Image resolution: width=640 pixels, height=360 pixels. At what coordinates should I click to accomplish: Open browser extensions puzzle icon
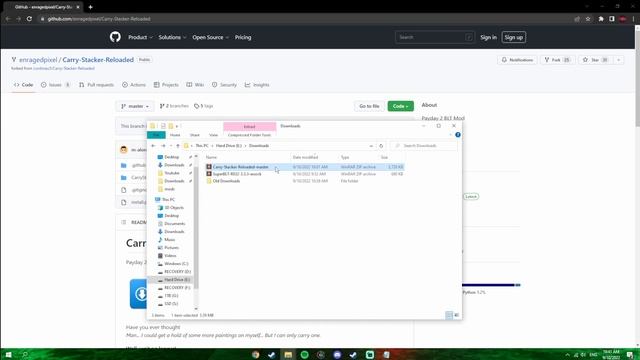(601, 19)
